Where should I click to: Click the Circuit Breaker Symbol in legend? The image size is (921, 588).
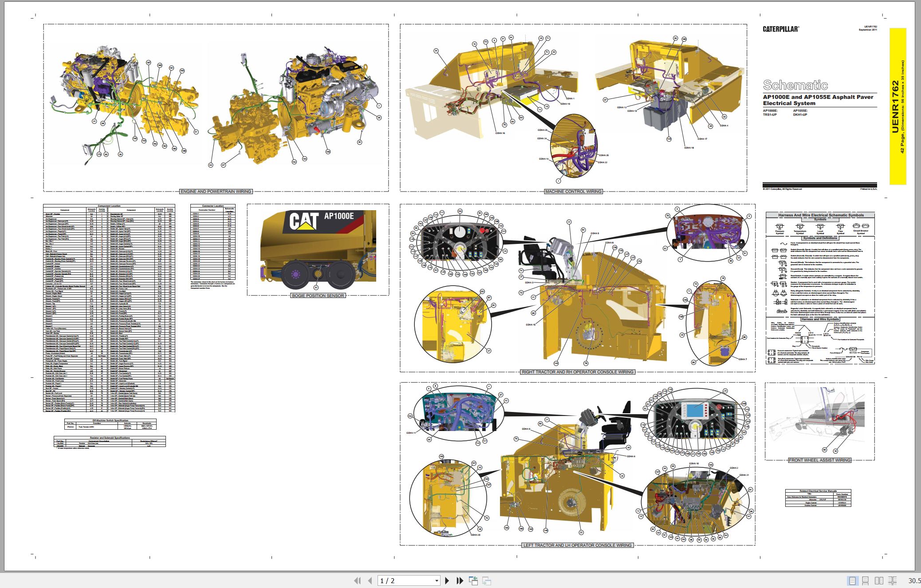coord(860,228)
